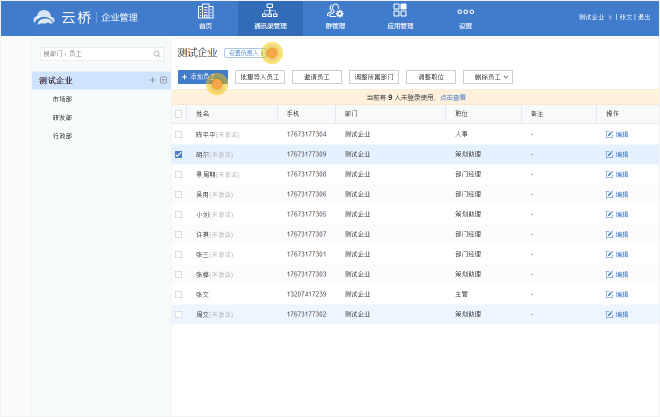Screen dimensions: 660x417
Task: Click 设置负责人 button
Action: pos(245,53)
